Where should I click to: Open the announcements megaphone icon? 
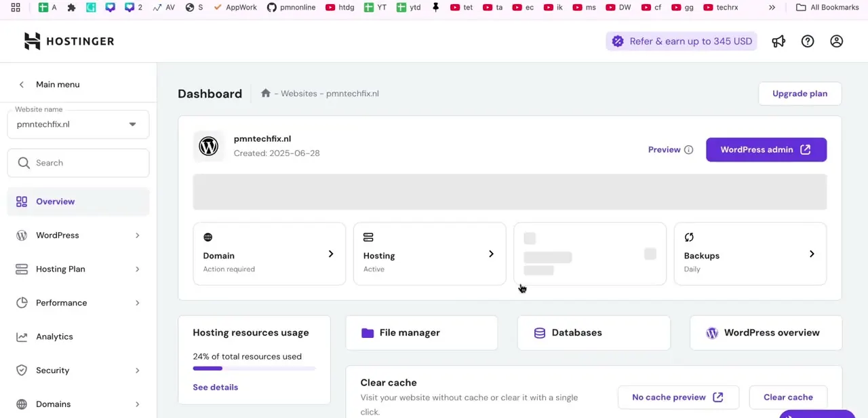click(778, 41)
